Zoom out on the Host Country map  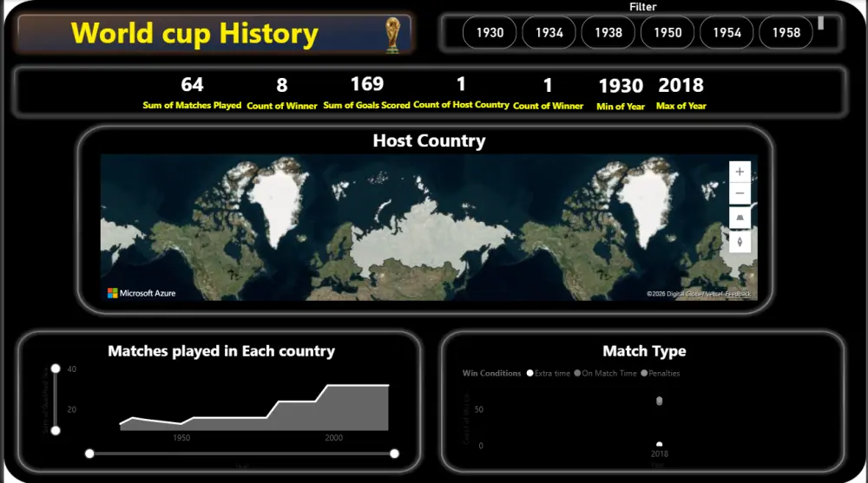pyautogui.click(x=740, y=193)
